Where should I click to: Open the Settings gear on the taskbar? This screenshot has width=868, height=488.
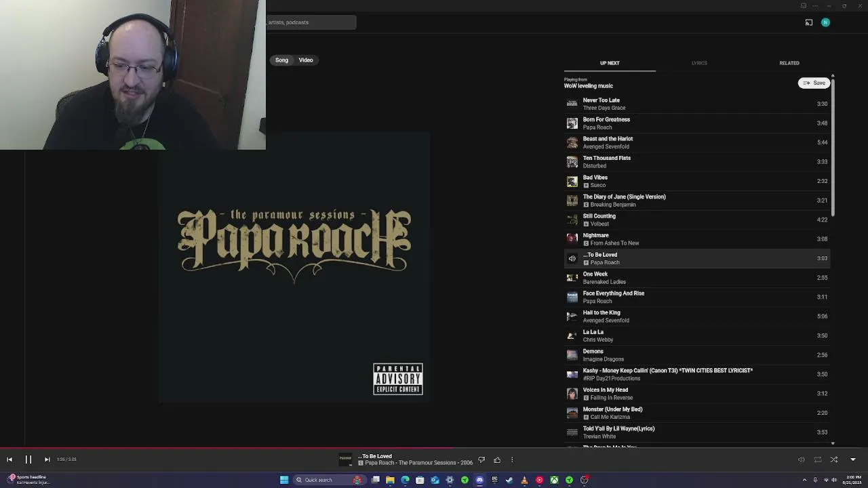(450, 480)
